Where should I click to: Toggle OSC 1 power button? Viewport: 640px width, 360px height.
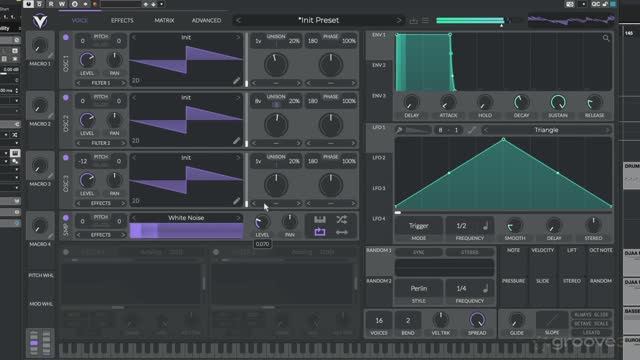66,37
